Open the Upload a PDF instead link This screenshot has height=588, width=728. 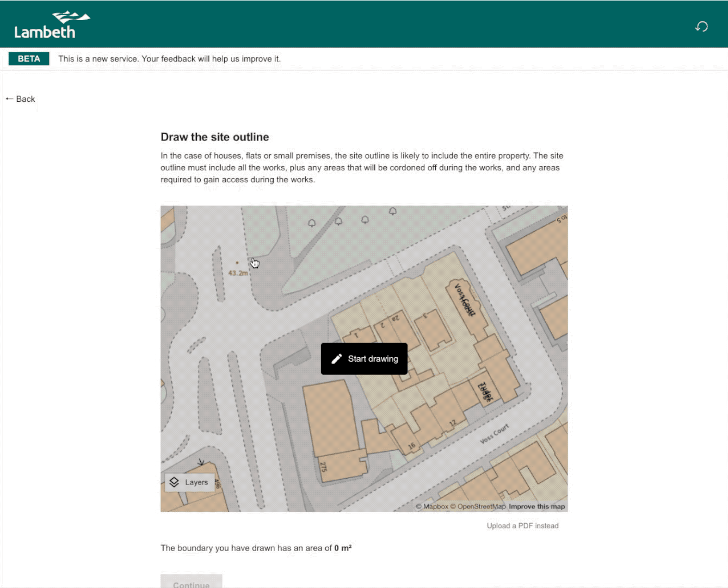tap(522, 526)
